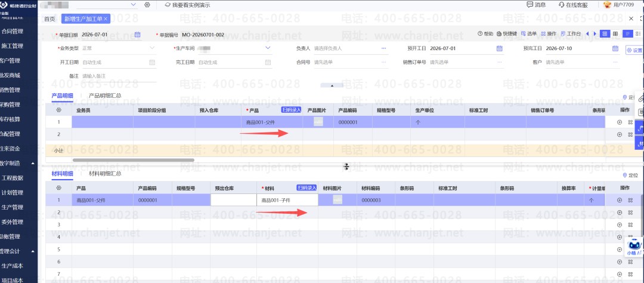Open 消息 messages
This screenshot has width=644, height=283.
click(x=537, y=5)
